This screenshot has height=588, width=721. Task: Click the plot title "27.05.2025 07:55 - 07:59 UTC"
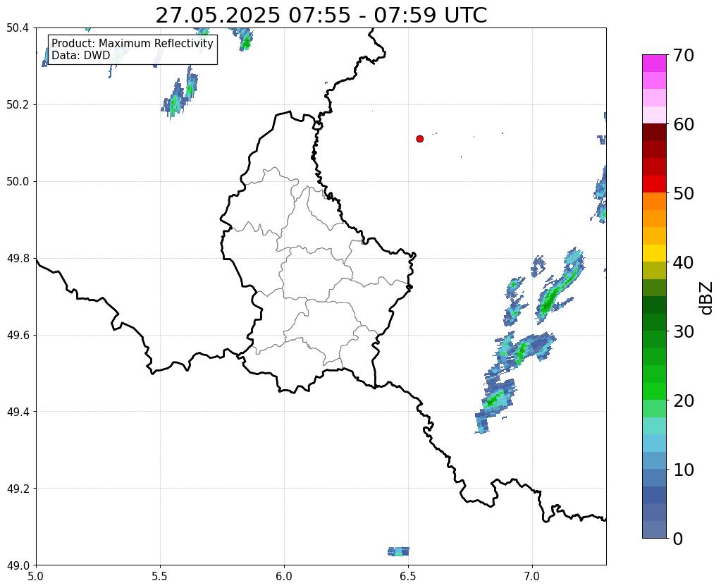point(321,16)
